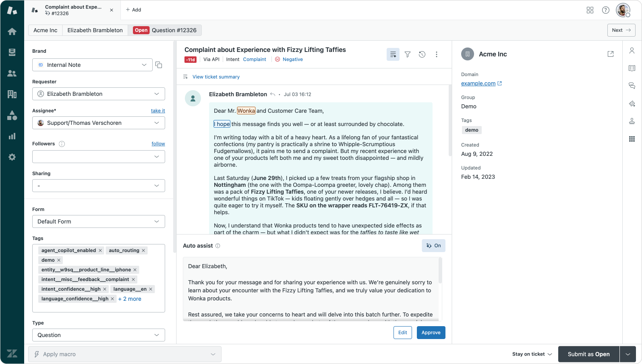Open the sparkle intelligence icon in right rail
The height and width of the screenshot is (364, 642).
pyautogui.click(x=632, y=103)
